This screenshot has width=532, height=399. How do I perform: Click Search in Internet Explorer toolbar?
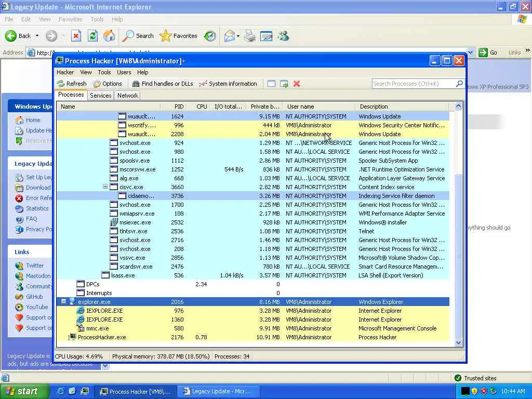point(138,36)
